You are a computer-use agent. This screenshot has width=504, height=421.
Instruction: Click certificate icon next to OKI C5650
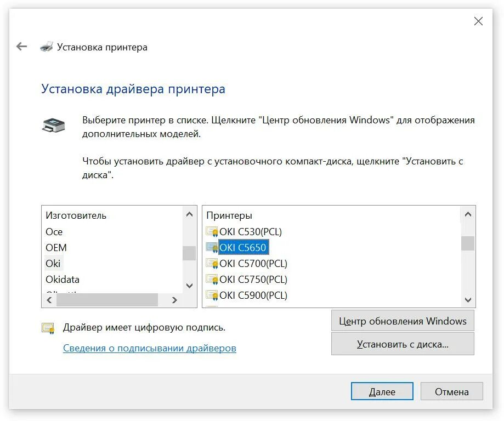212,247
